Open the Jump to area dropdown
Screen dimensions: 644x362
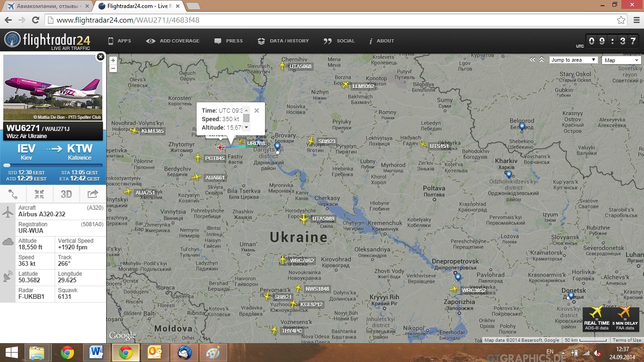(573, 60)
